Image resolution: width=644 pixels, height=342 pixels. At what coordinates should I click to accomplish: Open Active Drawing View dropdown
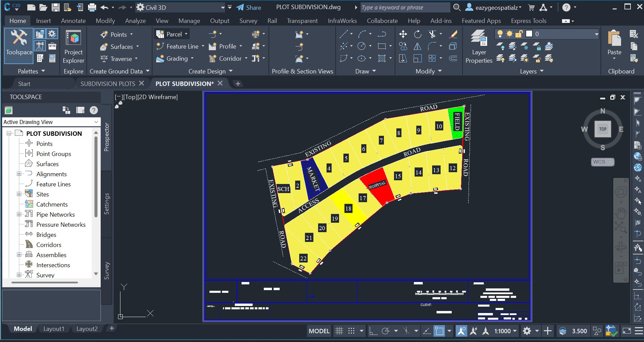[x=51, y=122]
